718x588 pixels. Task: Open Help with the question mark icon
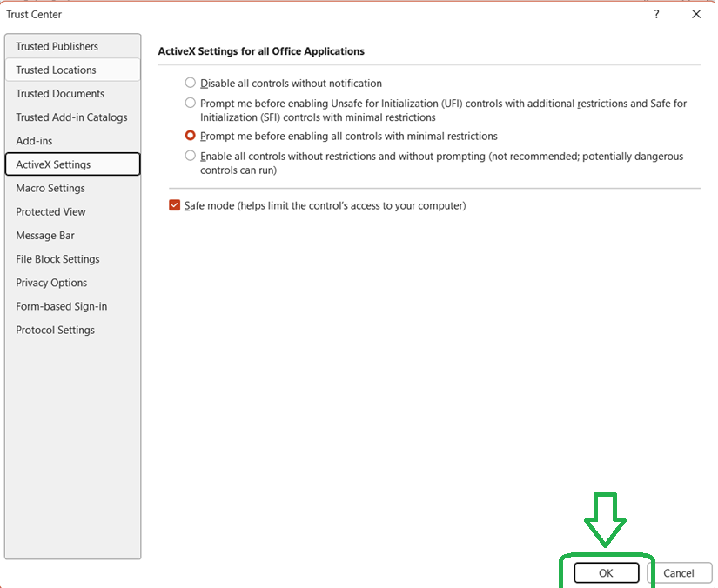click(656, 14)
